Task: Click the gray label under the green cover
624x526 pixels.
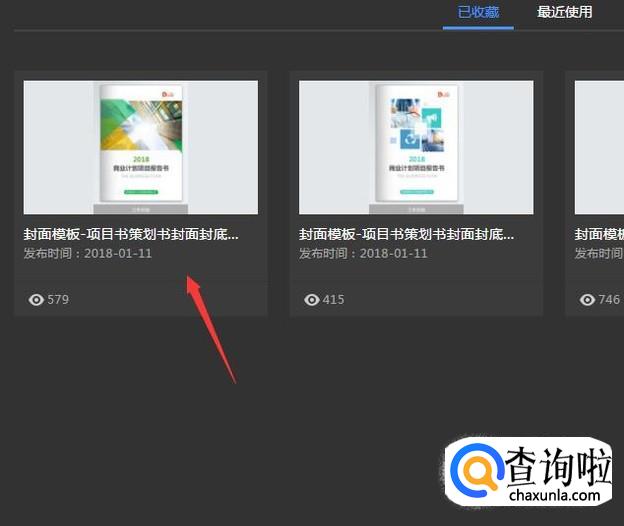Action: click(x=140, y=209)
